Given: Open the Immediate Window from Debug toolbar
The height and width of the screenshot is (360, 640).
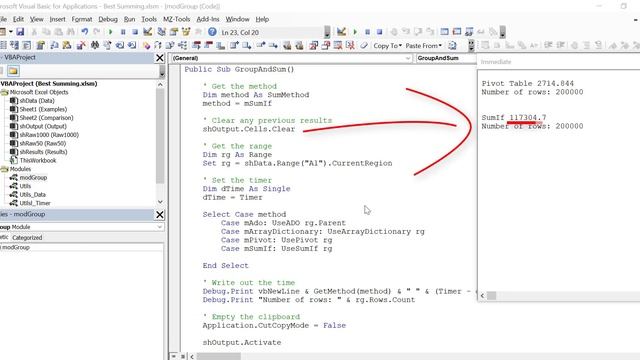Looking at the screenshot, I should pos(457,32).
